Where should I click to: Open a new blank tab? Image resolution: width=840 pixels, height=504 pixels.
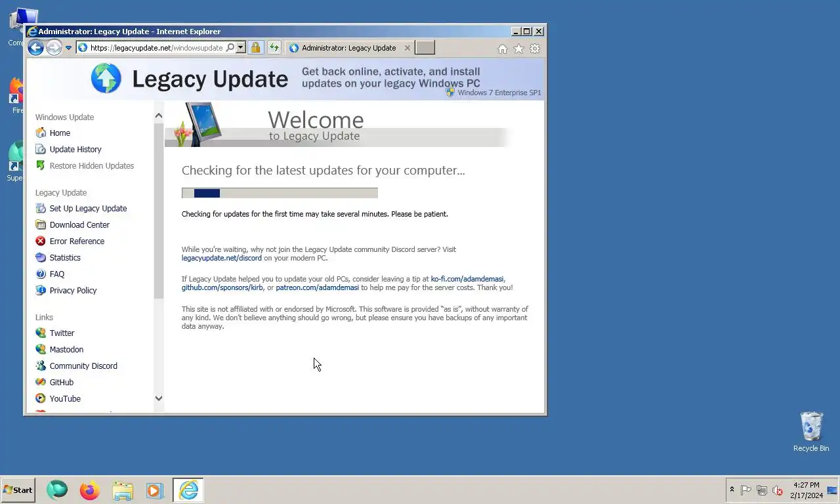425,47
